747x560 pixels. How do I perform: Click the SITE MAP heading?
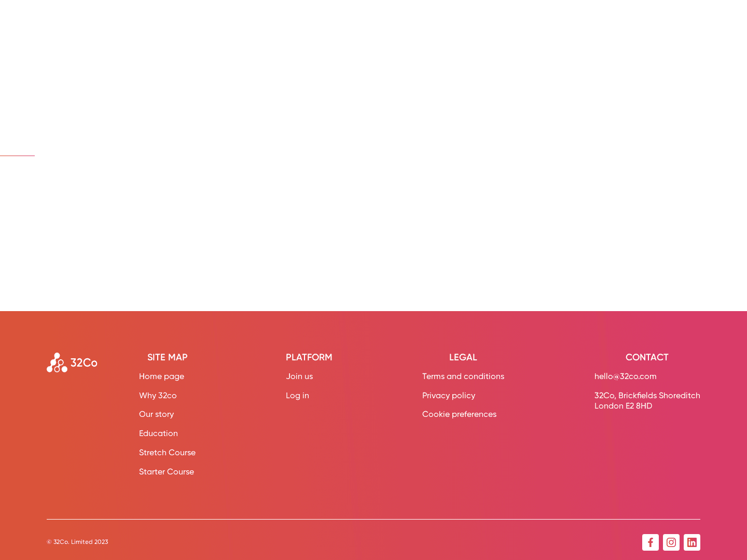(x=167, y=357)
